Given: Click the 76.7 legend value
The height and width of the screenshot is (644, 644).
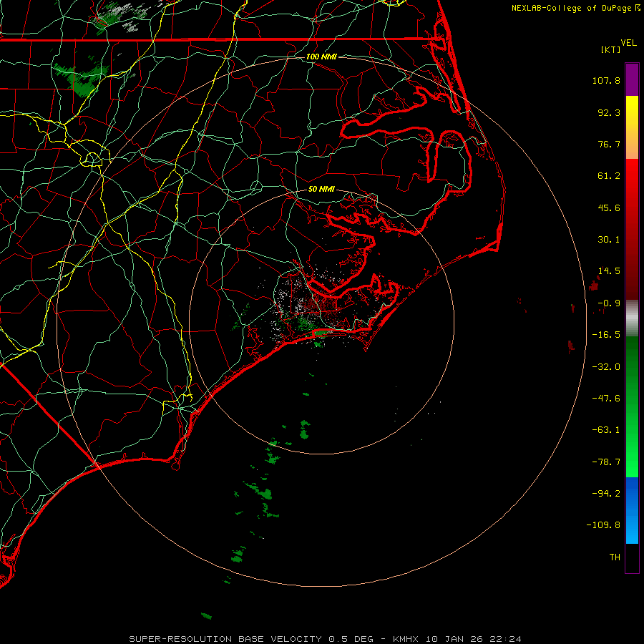Looking at the screenshot, I should point(609,144).
